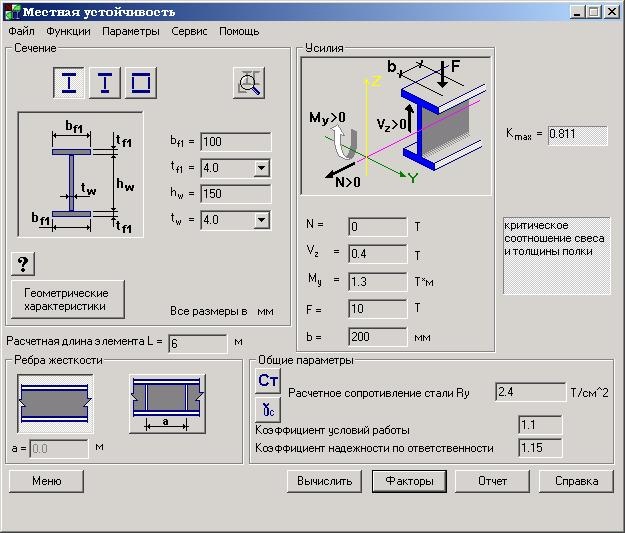Focus the Ry steel resistance field
This screenshot has width=625, height=533.
[x=529, y=392]
